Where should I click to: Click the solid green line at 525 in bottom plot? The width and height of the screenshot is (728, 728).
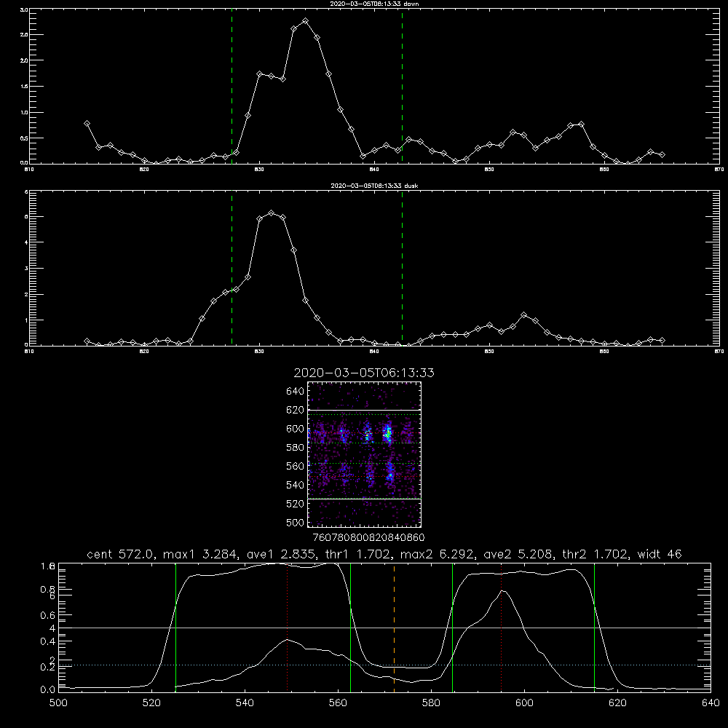tap(175, 628)
